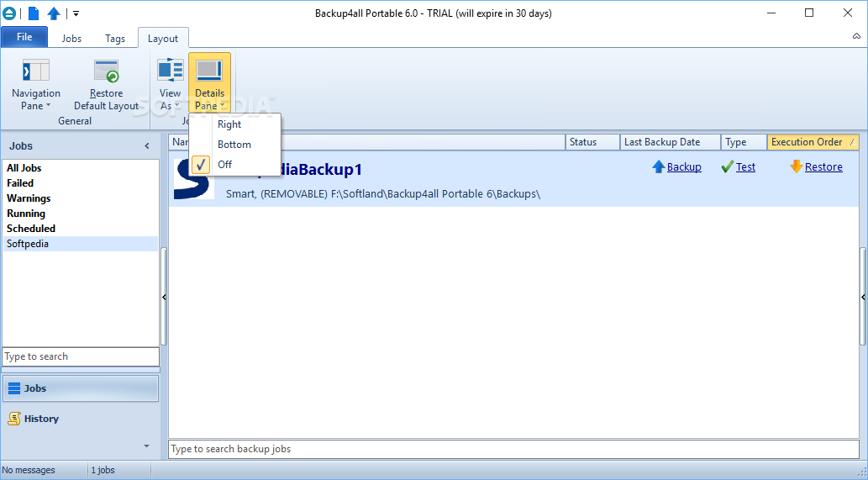Sort by Execution Order column
The image size is (868, 480).
click(x=813, y=142)
